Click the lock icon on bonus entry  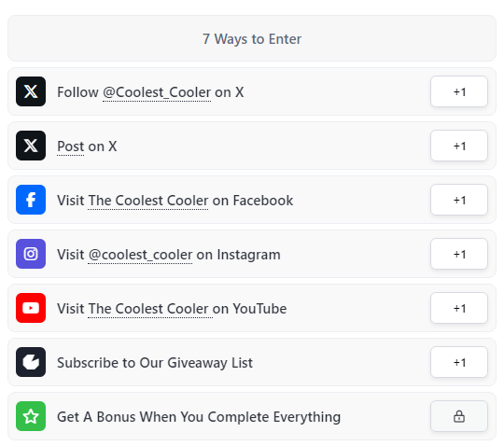pyautogui.click(x=459, y=416)
